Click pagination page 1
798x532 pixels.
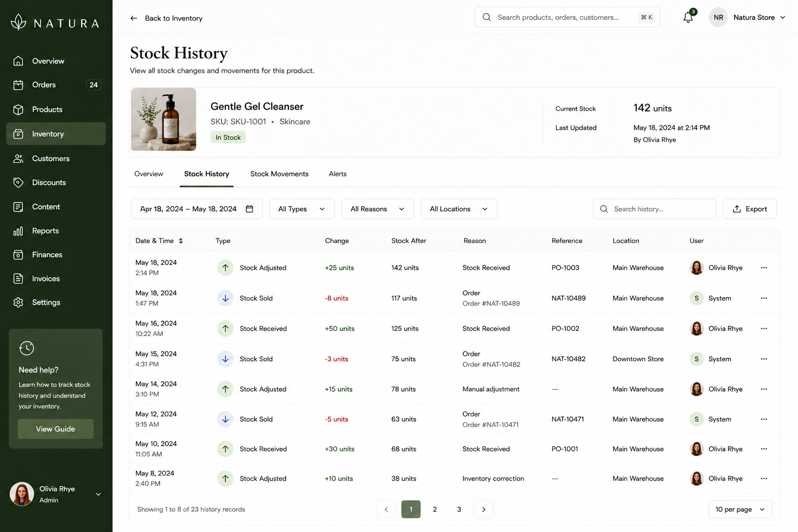pyautogui.click(x=411, y=509)
